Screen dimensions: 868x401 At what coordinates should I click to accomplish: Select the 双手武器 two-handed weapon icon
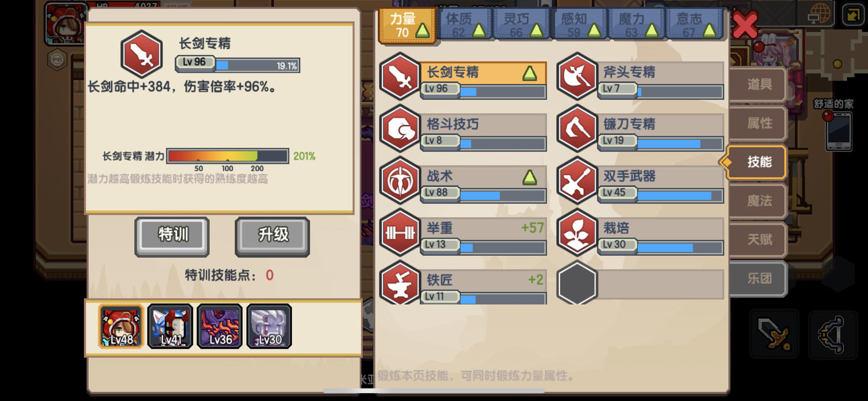(576, 181)
